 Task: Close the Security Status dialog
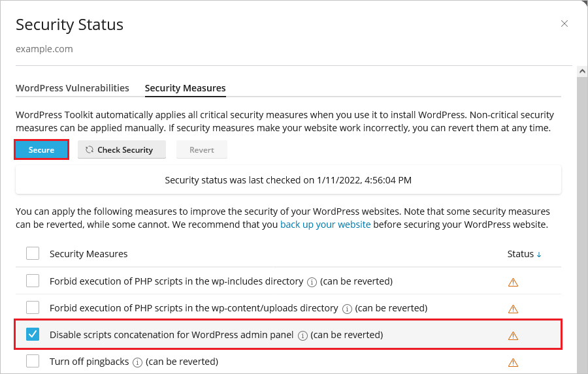564,24
